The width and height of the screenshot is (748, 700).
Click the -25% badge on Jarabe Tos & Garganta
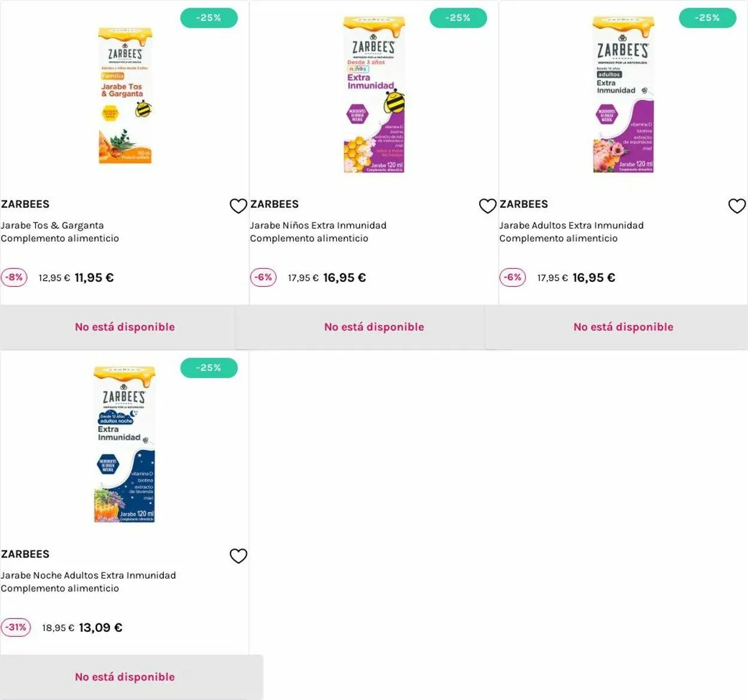pyautogui.click(x=209, y=18)
